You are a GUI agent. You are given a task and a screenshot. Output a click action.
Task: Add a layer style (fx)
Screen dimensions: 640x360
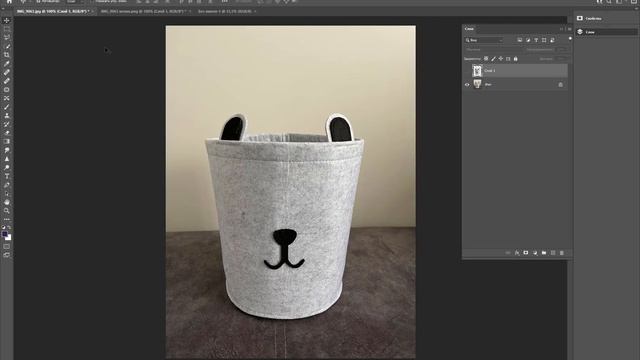click(517, 253)
